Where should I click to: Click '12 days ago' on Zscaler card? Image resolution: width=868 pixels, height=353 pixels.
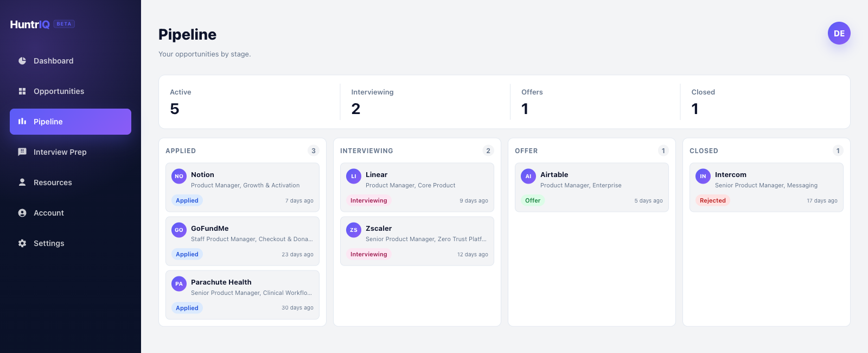click(473, 255)
